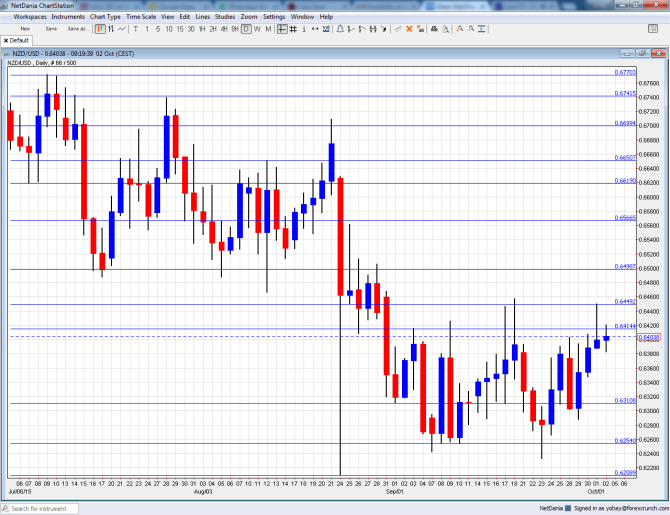Image resolution: width=670 pixels, height=515 pixels.
Task: Open the Settings menu
Action: click(x=274, y=17)
